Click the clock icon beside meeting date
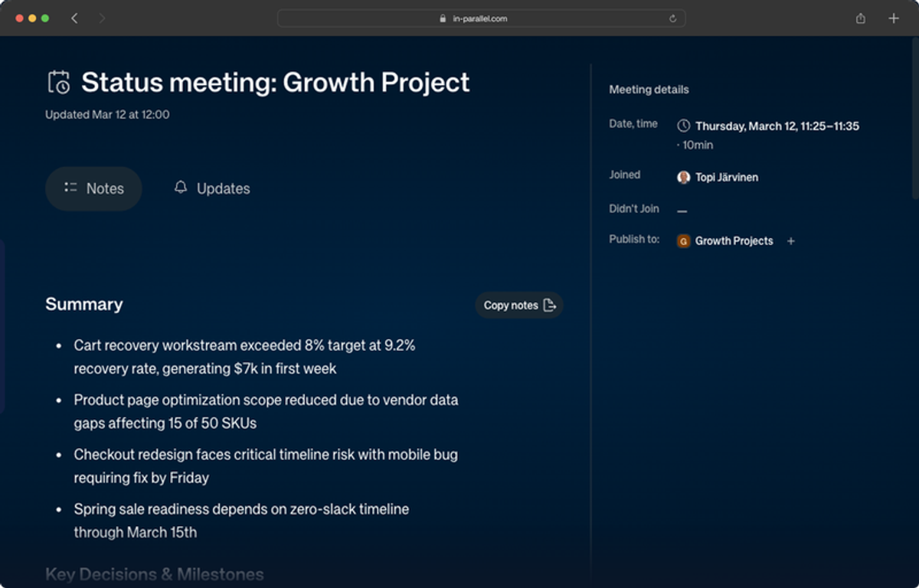919x588 pixels. 684,126
